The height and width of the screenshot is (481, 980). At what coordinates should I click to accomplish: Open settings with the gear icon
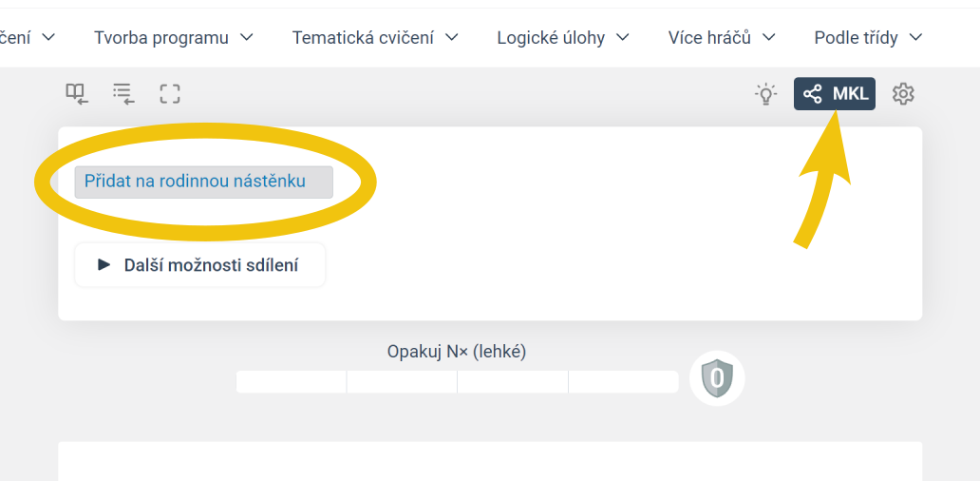pyautogui.click(x=903, y=94)
